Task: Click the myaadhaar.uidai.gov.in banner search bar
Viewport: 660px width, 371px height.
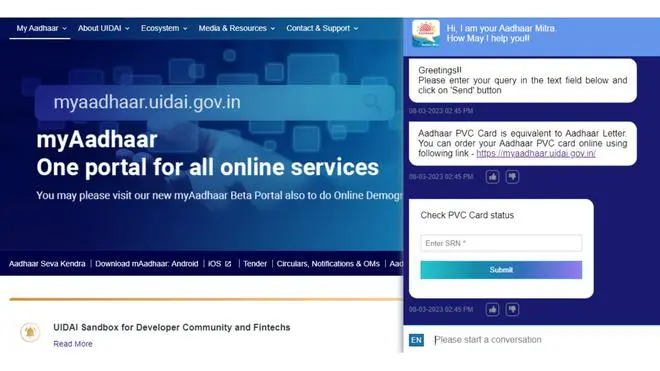Action: click(x=215, y=102)
